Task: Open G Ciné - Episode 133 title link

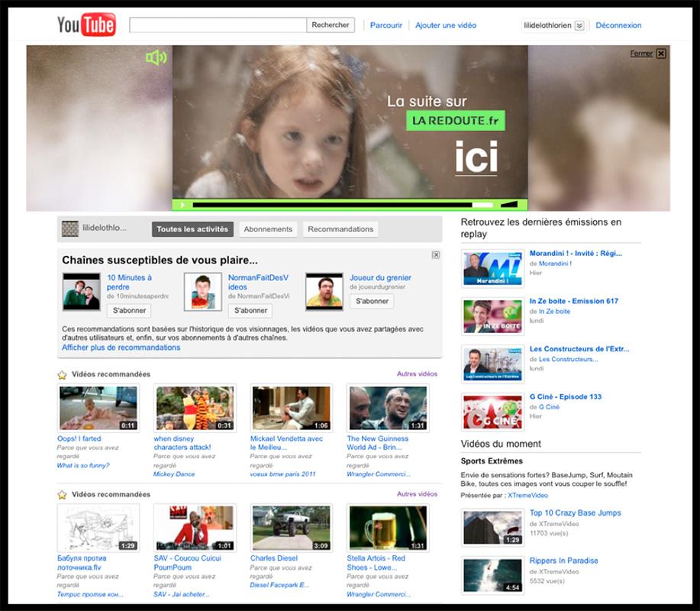Action: pyautogui.click(x=566, y=396)
